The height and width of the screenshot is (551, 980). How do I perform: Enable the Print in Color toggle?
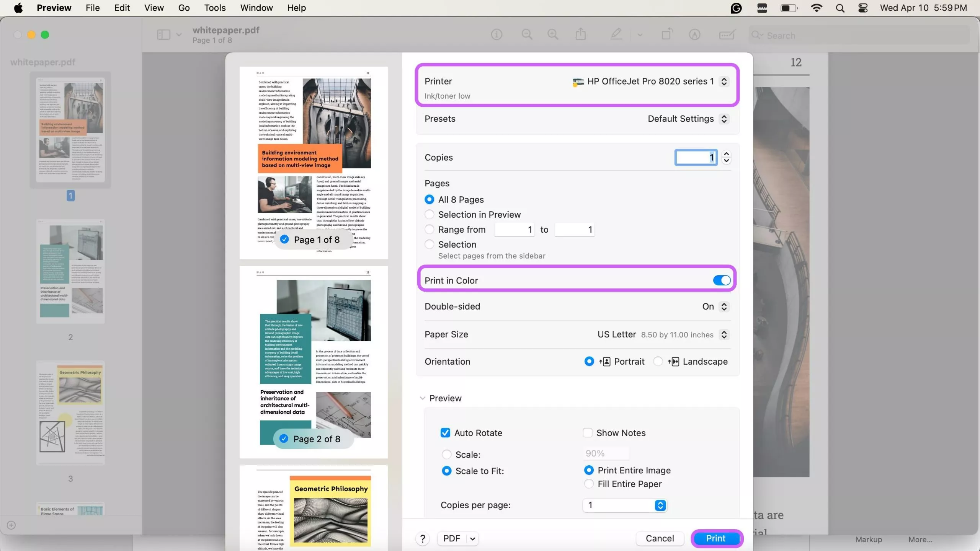click(721, 280)
